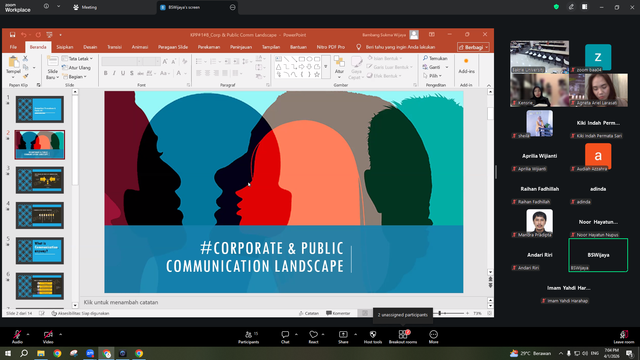Click Aksesibilitas status bar indicator
Viewport: 640px width, 360px height.
[x=80, y=313]
